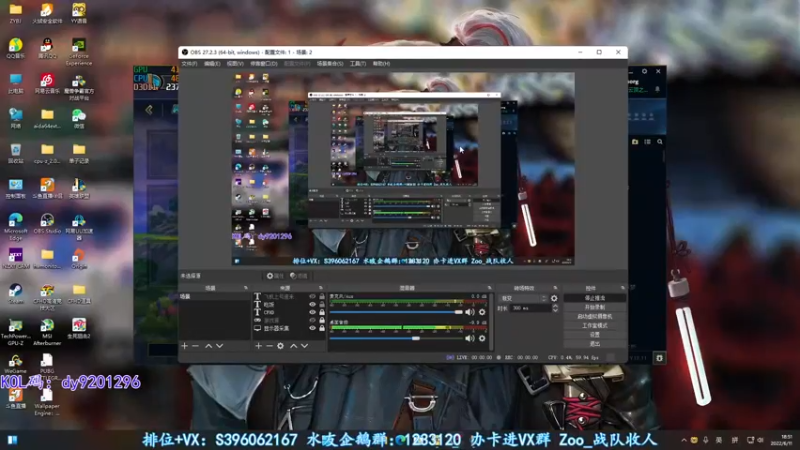Remove the selected source with the minus icon
This screenshot has width=800, height=450.
(269, 346)
